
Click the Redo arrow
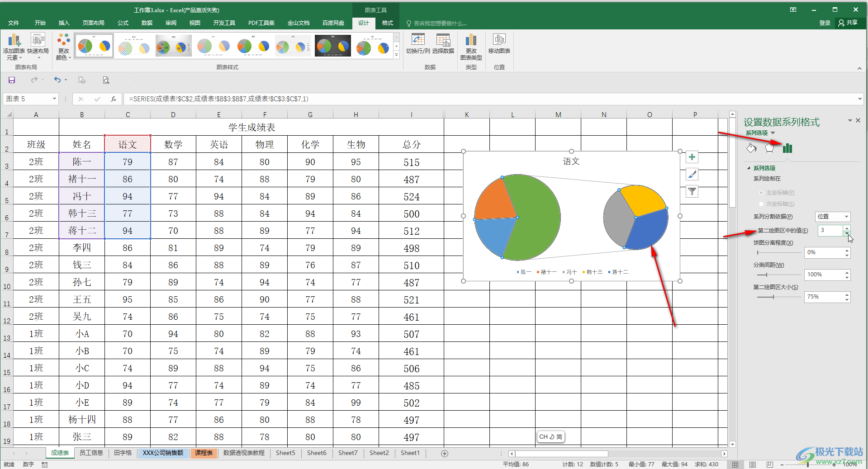click(34, 80)
